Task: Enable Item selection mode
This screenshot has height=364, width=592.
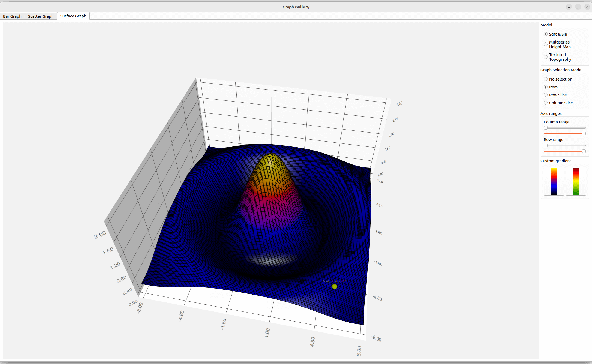Action: 546,87
